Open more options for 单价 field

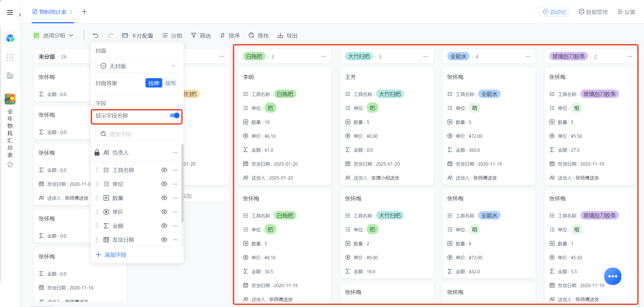coord(175,212)
